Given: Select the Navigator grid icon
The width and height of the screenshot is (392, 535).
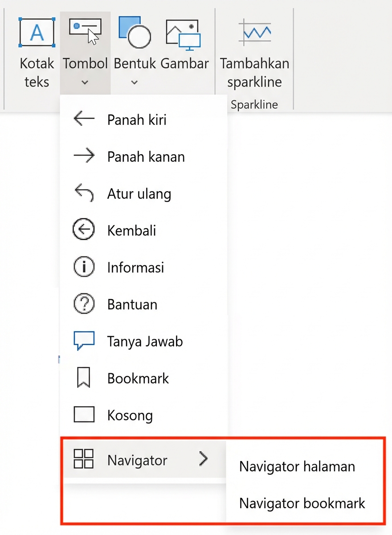Looking at the screenshot, I should pos(84,459).
